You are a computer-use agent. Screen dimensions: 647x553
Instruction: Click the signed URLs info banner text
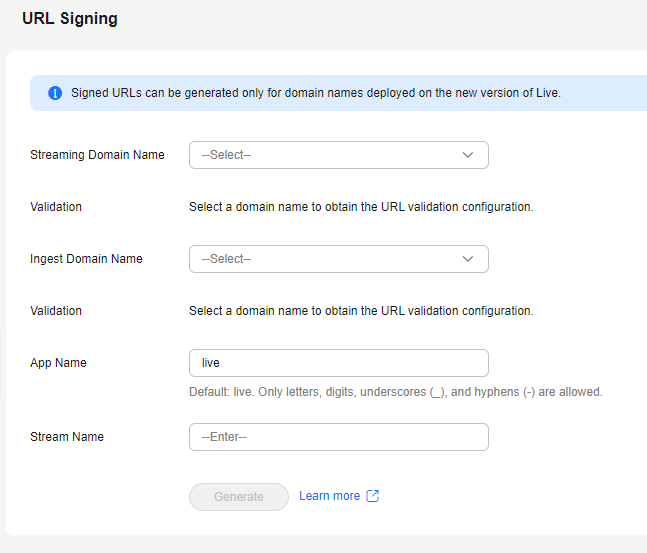pos(316,93)
